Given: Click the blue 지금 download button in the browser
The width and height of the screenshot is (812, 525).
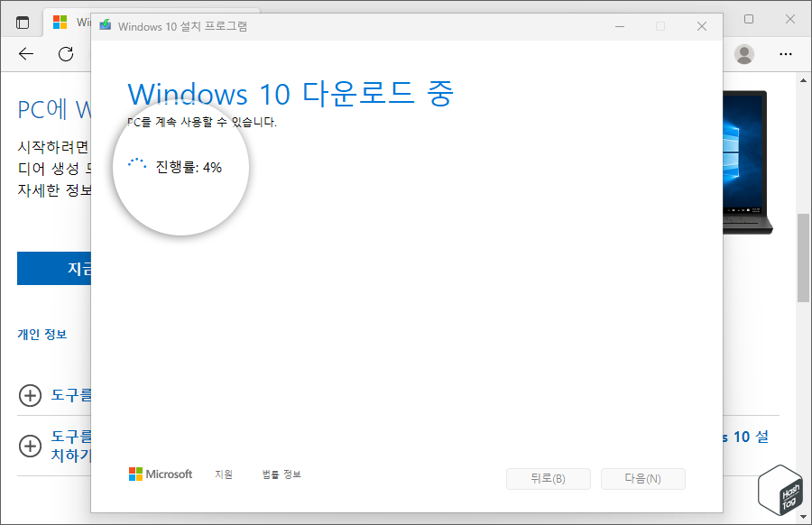Looking at the screenshot, I should pyautogui.click(x=54, y=268).
